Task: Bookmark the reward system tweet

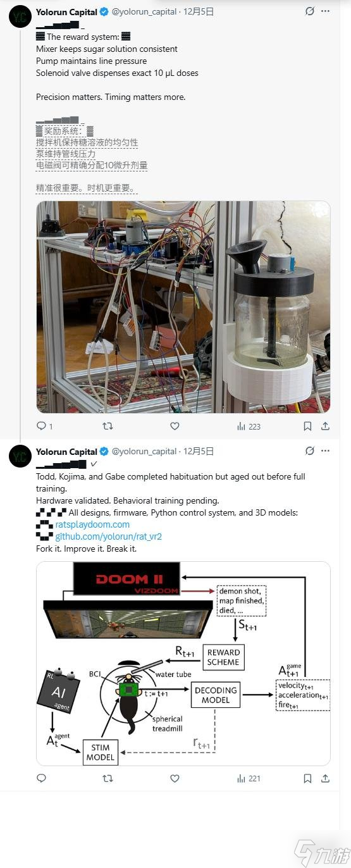Action: pos(307,426)
